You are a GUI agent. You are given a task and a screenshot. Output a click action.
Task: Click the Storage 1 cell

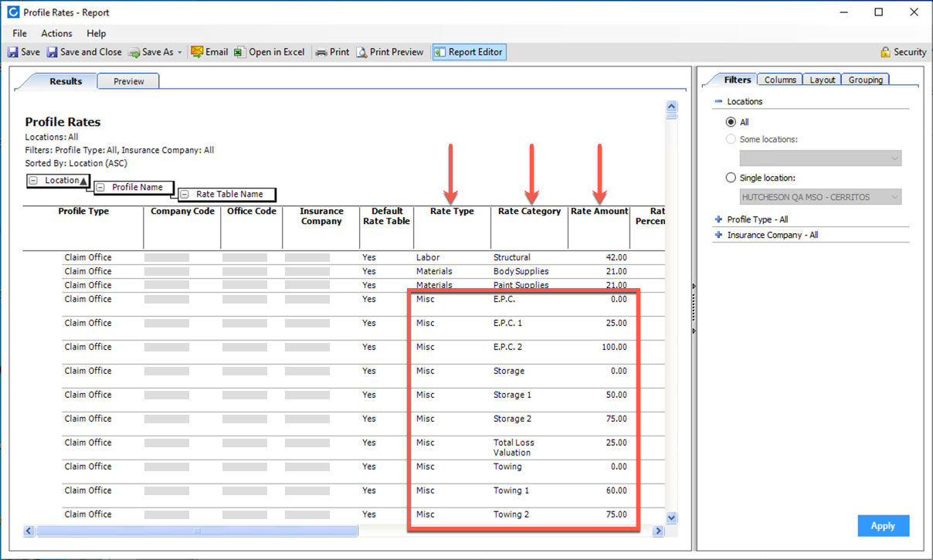click(x=512, y=395)
